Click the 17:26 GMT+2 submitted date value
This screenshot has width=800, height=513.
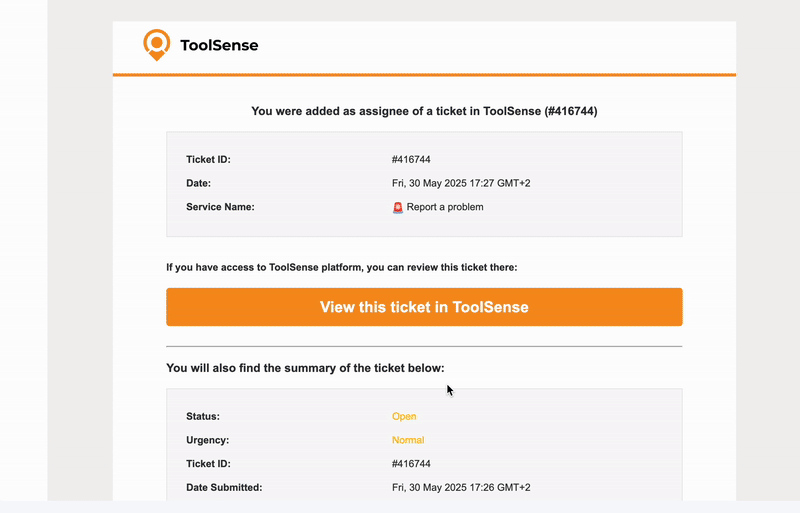(x=460, y=488)
